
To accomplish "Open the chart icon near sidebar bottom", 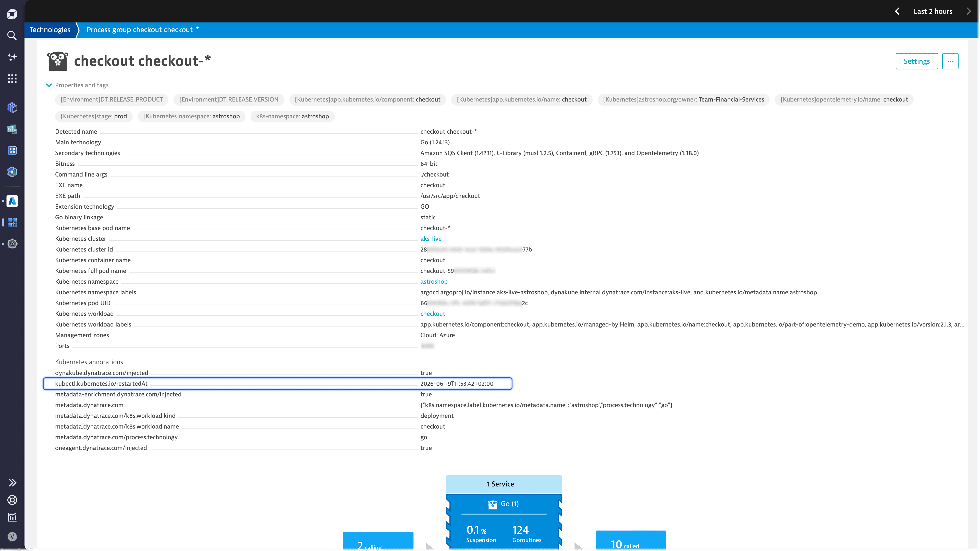I will pyautogui.click(x=12, y=517).
